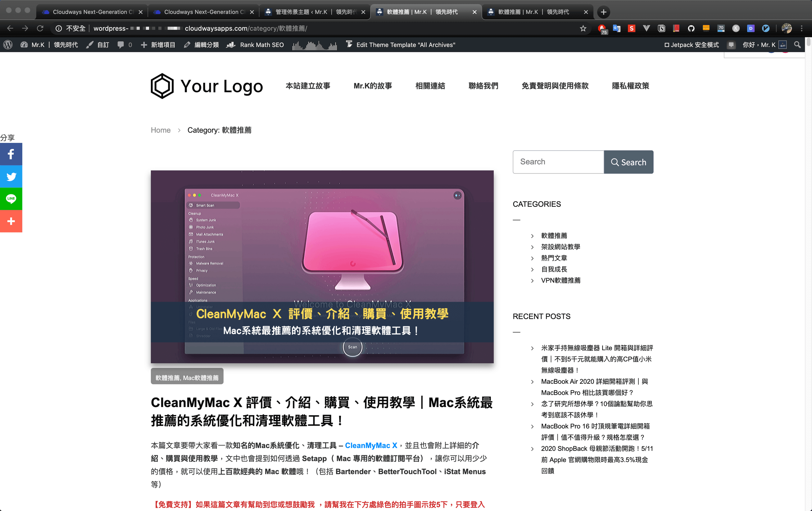Click 編輯分類 in admin bar
812x511 pixels.
pyautogui.click(x=201, y=45)
